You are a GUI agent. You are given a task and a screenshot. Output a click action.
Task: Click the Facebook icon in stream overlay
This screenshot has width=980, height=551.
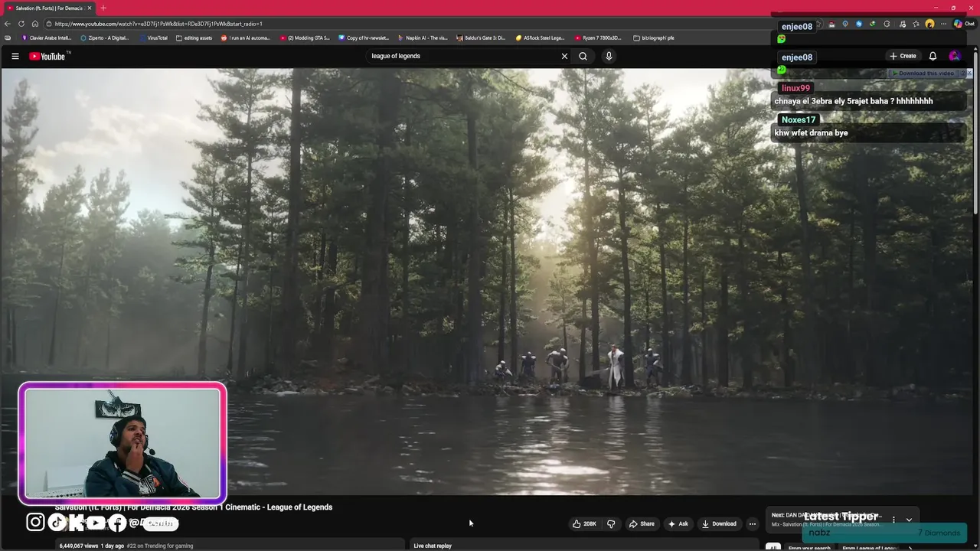pyautogui.click(x=117, y=523)
